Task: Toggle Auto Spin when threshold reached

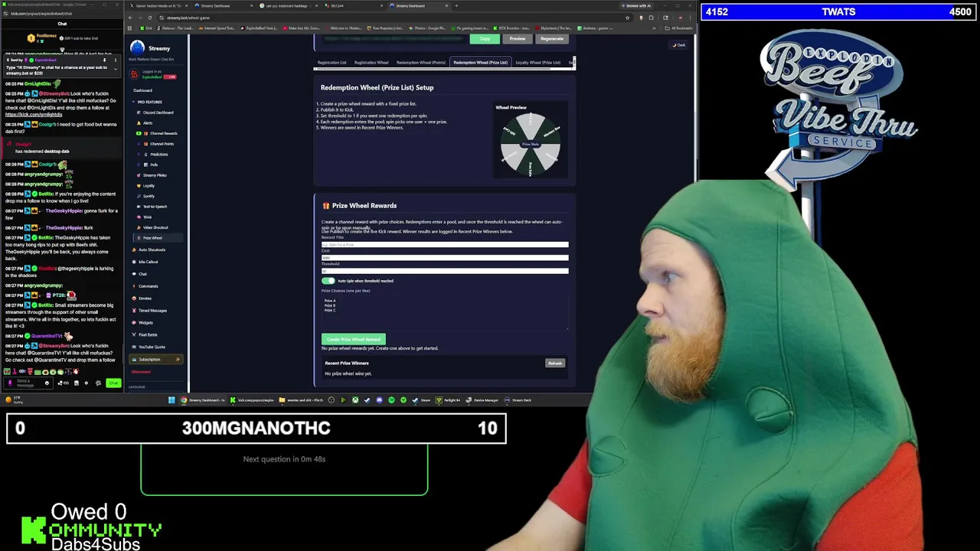Action: point(328,281)
